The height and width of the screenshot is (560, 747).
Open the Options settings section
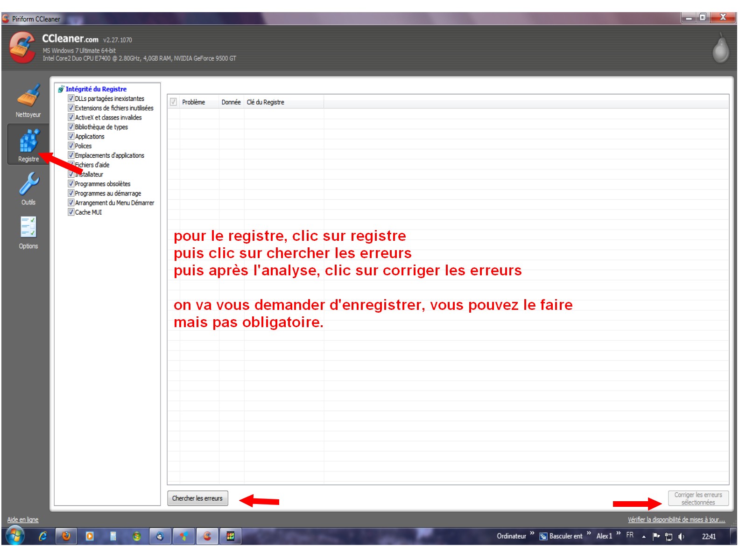(x=28, y=232)
